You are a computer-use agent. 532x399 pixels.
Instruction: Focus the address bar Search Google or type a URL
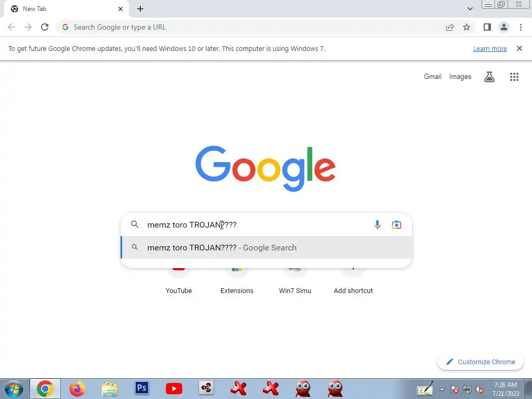[x=251, y=27]
